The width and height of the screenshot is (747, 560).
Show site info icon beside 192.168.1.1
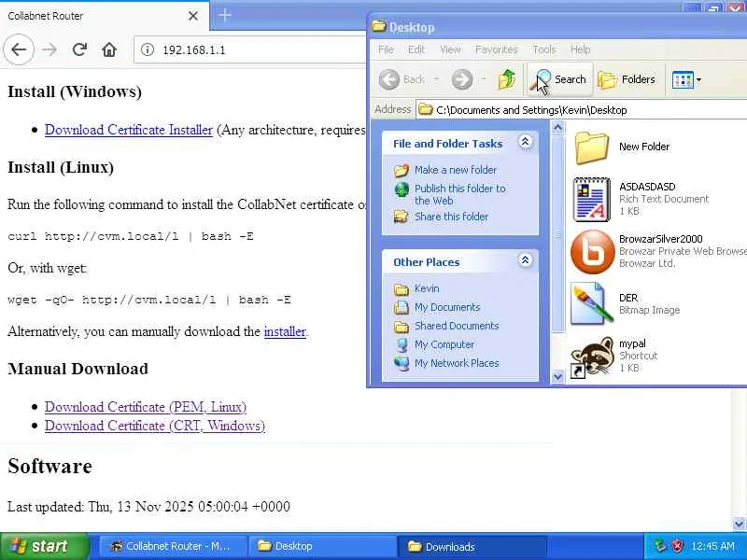coord(148,49)
